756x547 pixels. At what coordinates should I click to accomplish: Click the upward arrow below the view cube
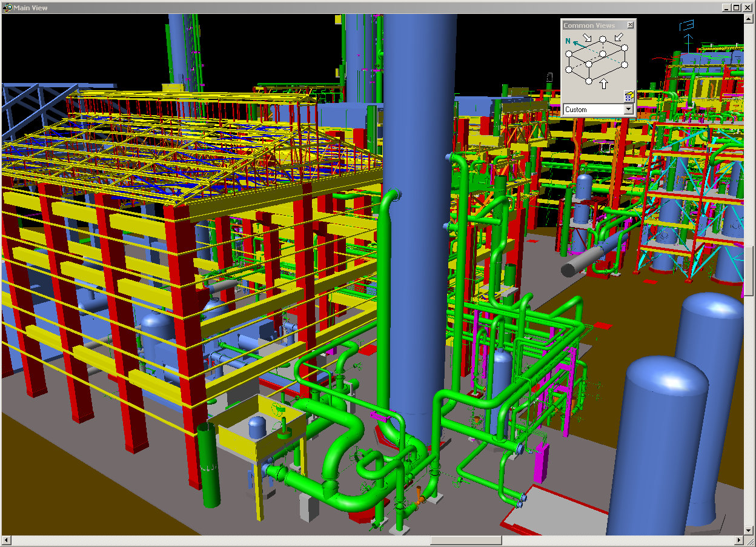[x=603, y=83]
